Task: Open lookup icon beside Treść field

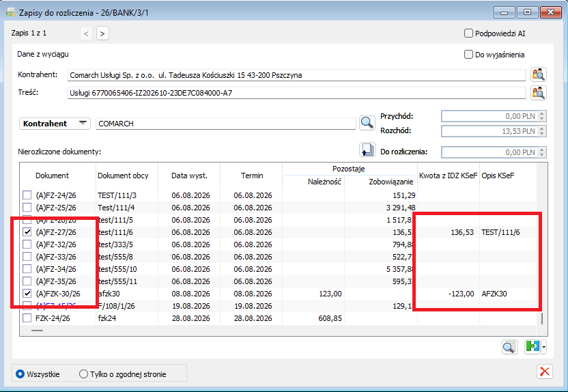Action: coord(539,93)
